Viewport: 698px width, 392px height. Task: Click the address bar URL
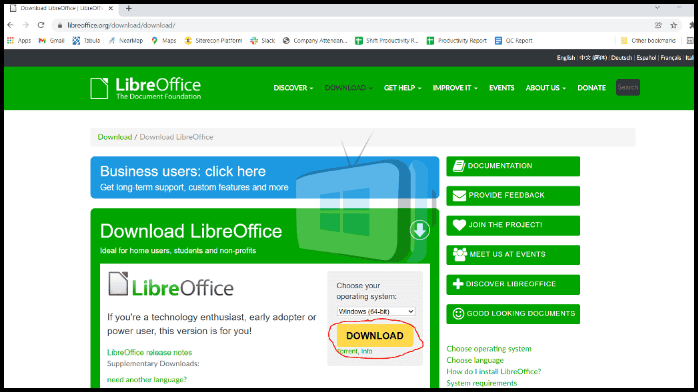coord(121,25)
